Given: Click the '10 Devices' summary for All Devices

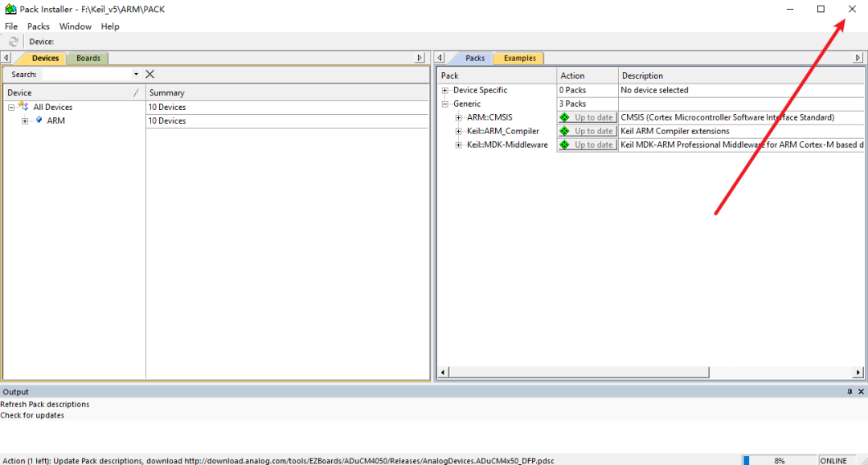Looking at the screenshot, I should (166, 108).
